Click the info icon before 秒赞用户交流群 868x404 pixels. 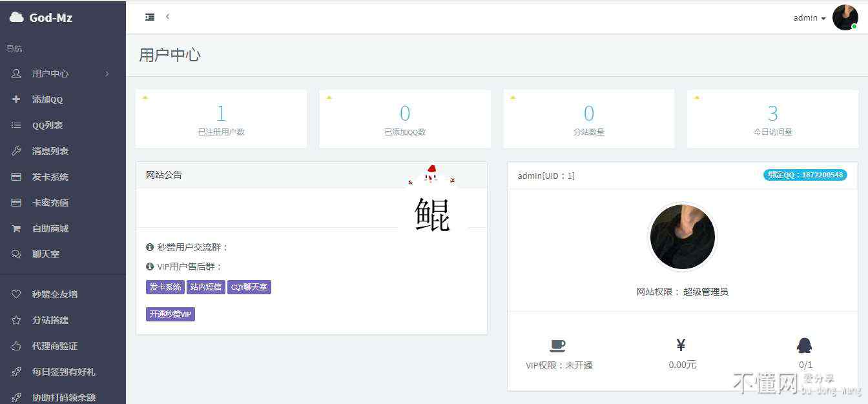click(x=150, y=247)
